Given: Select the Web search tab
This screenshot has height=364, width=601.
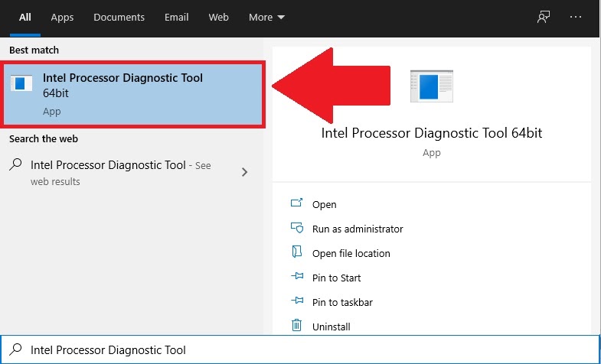Looking at the screenshot, I should pyautogui.click(x=218, y=18).
